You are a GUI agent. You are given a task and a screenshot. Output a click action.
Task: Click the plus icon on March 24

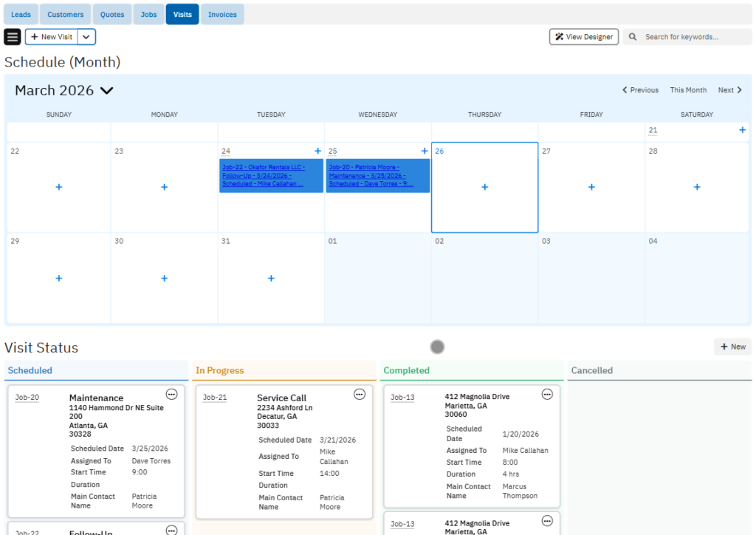317,151
